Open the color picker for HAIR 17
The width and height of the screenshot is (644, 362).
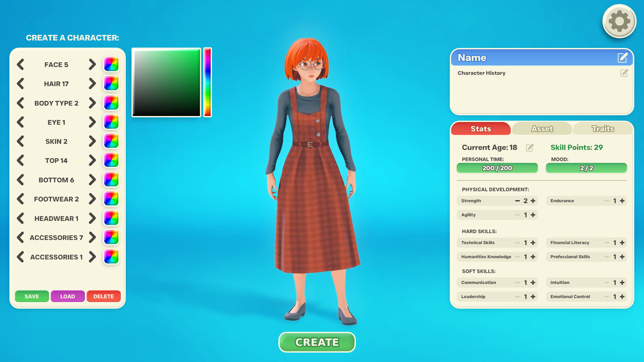(x=111, y=83)
